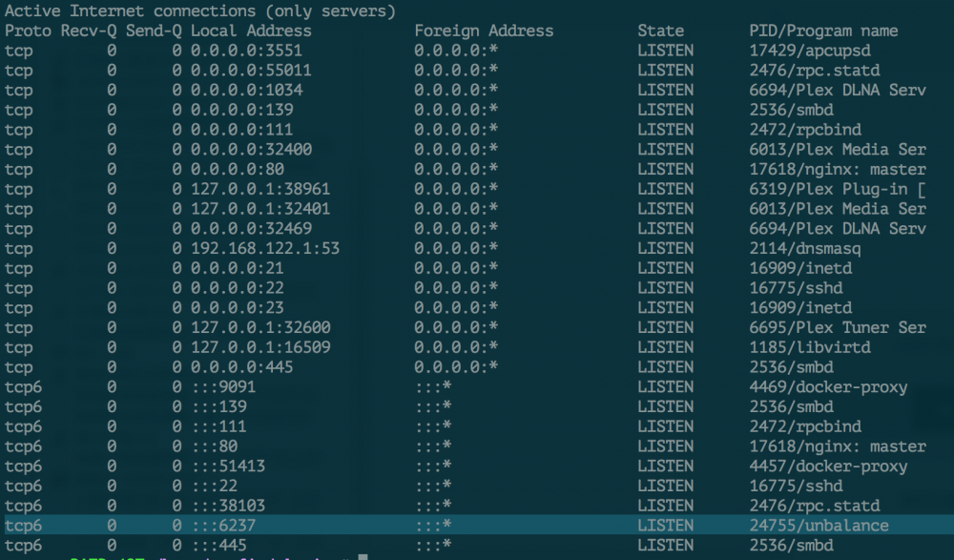Click tcp6 address :::51413
Screen dimensions: 954x560
click(x=228, y=467)
